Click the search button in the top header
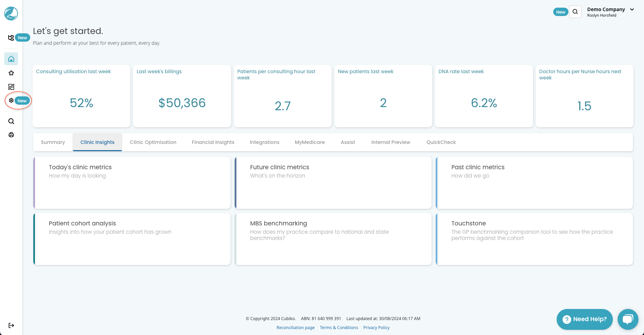Screen dimensions: 644x335 pyautogui.click(x=575, y=12)
